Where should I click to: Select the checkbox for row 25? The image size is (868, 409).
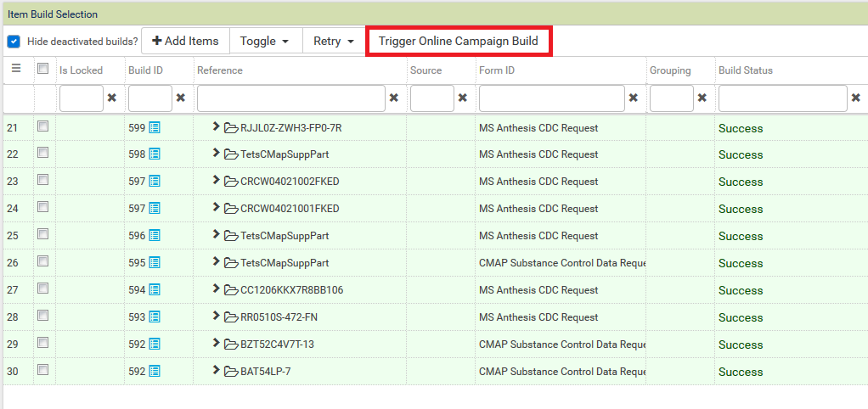42,235
